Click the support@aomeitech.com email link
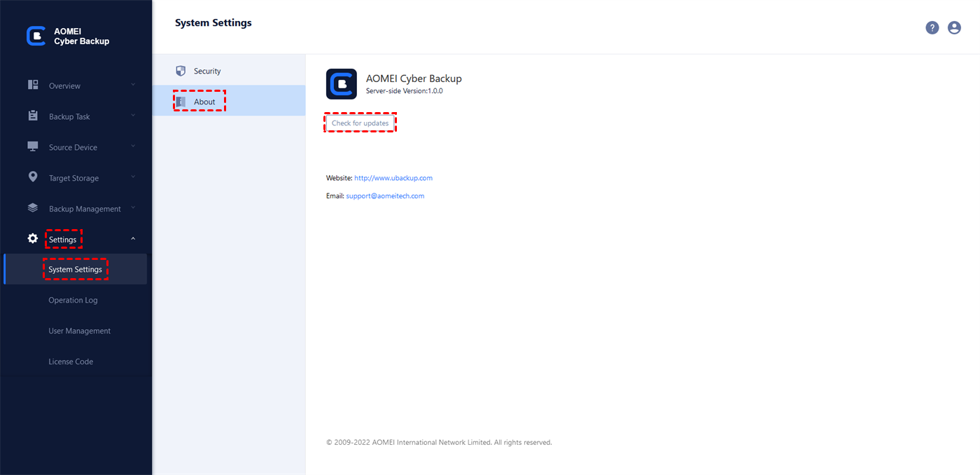980x475 pixels. (x=385, y=196)
